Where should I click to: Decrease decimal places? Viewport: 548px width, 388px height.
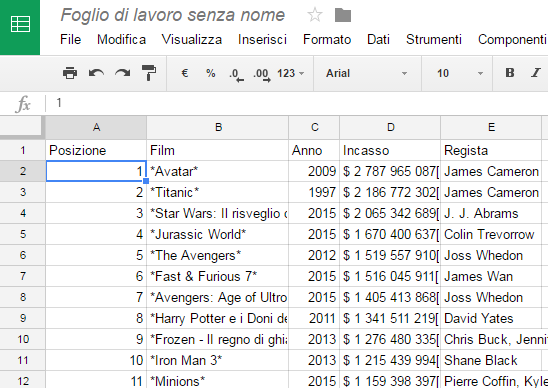(x=236, y=74)
